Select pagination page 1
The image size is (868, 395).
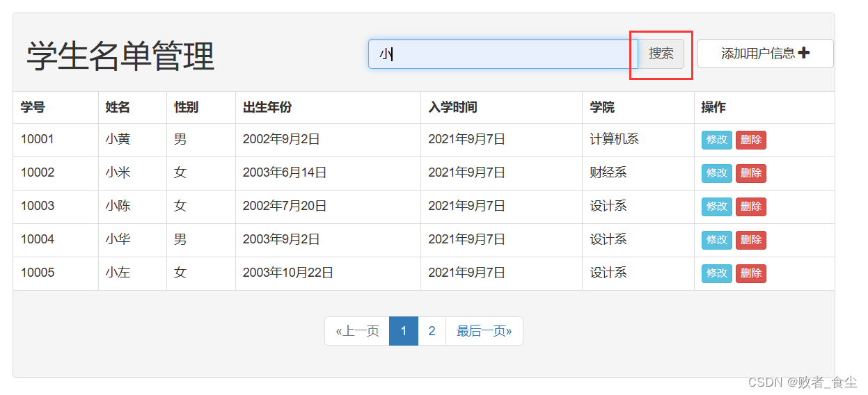pos(404,331)
